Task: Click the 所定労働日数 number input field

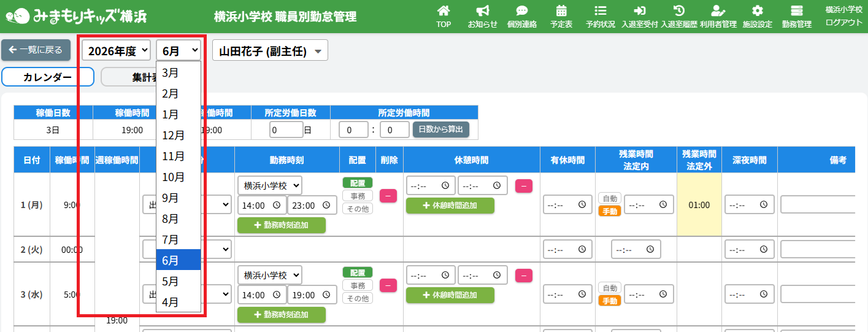Action: tap(286, 129)
